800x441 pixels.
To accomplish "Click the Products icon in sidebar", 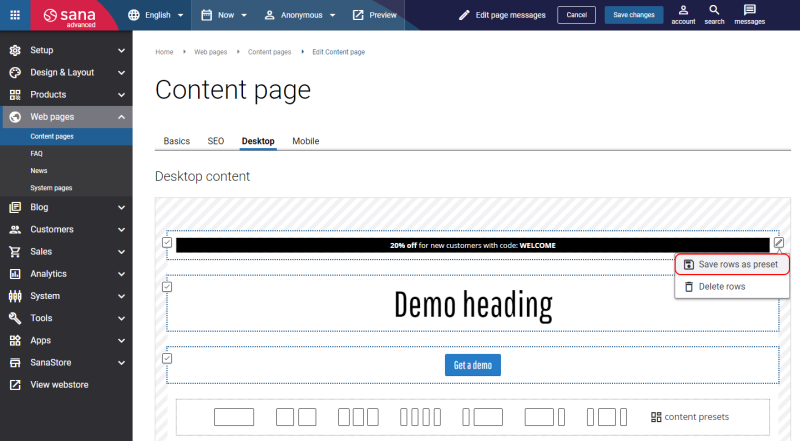I will [x=15, y=94].
